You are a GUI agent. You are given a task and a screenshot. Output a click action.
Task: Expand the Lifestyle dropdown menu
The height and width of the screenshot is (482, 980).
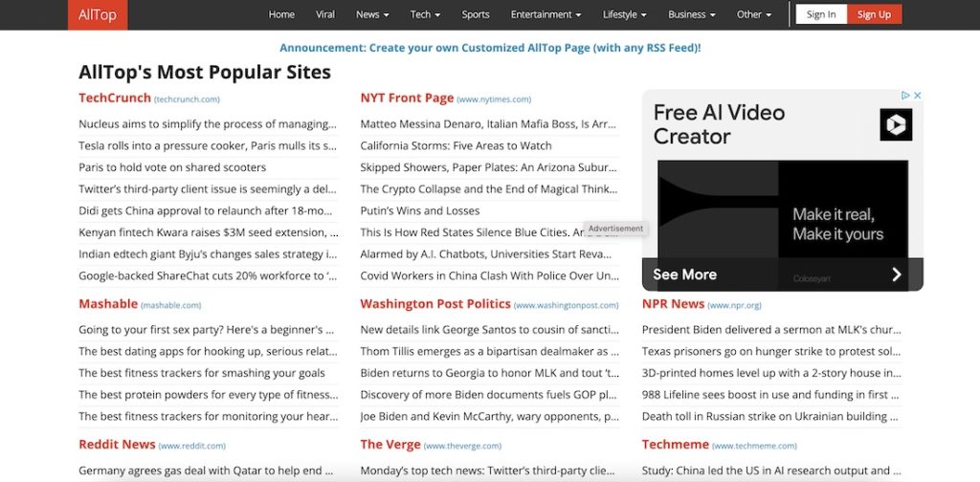[x=624, y=14]
